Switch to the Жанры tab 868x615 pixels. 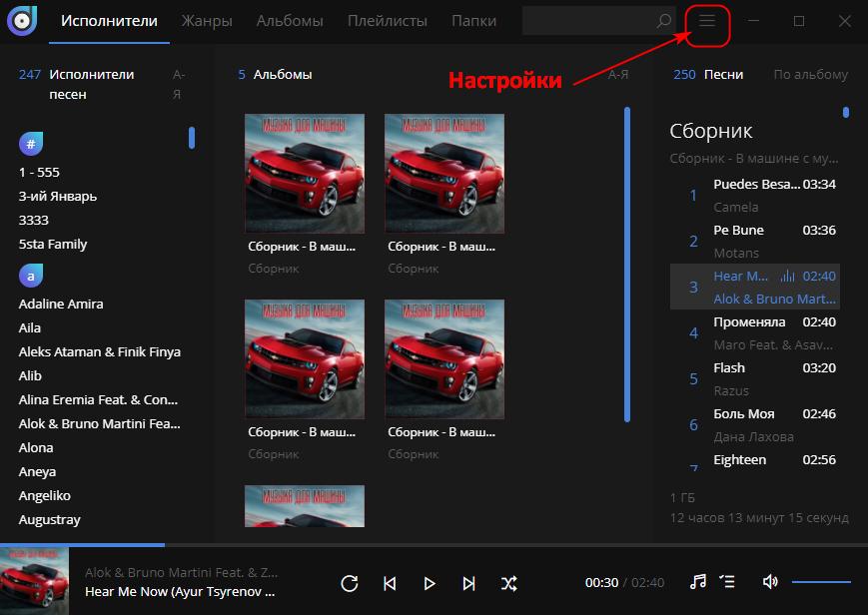tap(207, 21)
